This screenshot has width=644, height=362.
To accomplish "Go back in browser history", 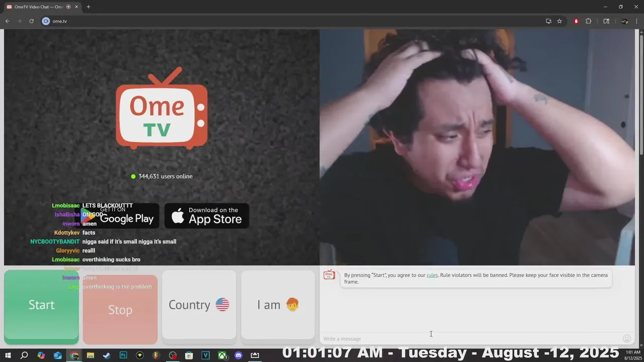I will click(x=7, y=21).
